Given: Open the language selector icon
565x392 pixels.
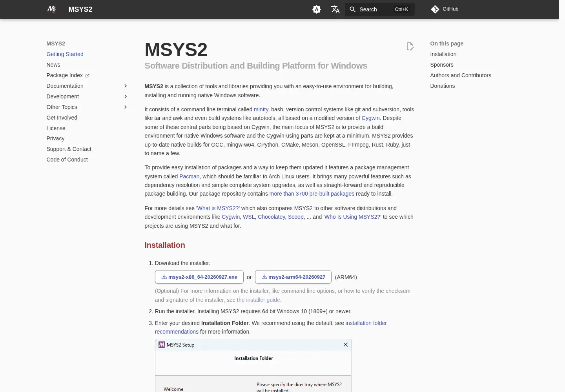Looking at the screenshot, I should (335, 9).
